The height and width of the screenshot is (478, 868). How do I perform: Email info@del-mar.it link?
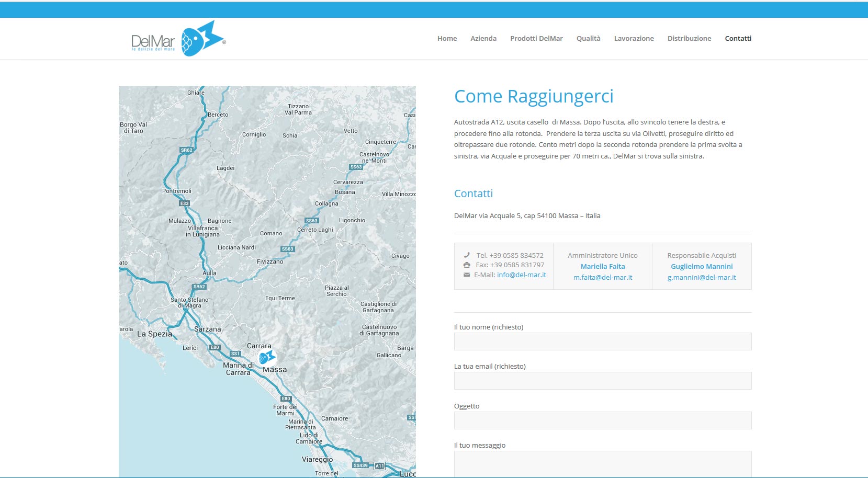coord(522,275)
